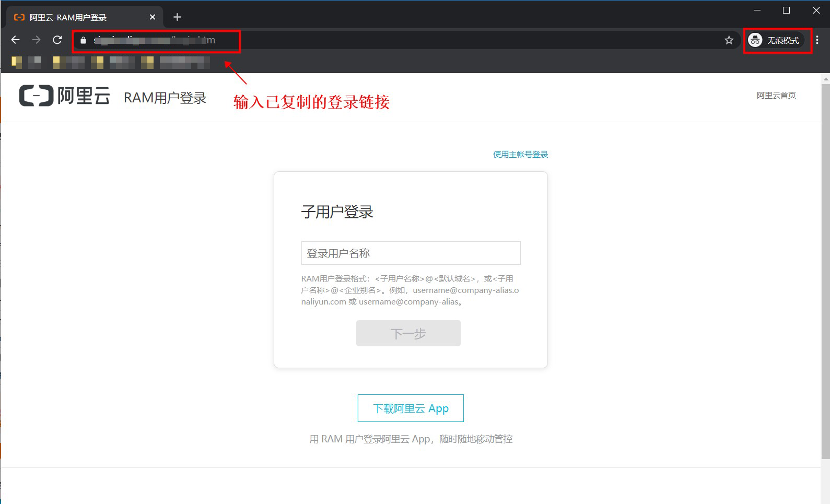Focus the 登录用户名称 input field
This screenshot has height=504, width=830.
[x=411, y=253]
